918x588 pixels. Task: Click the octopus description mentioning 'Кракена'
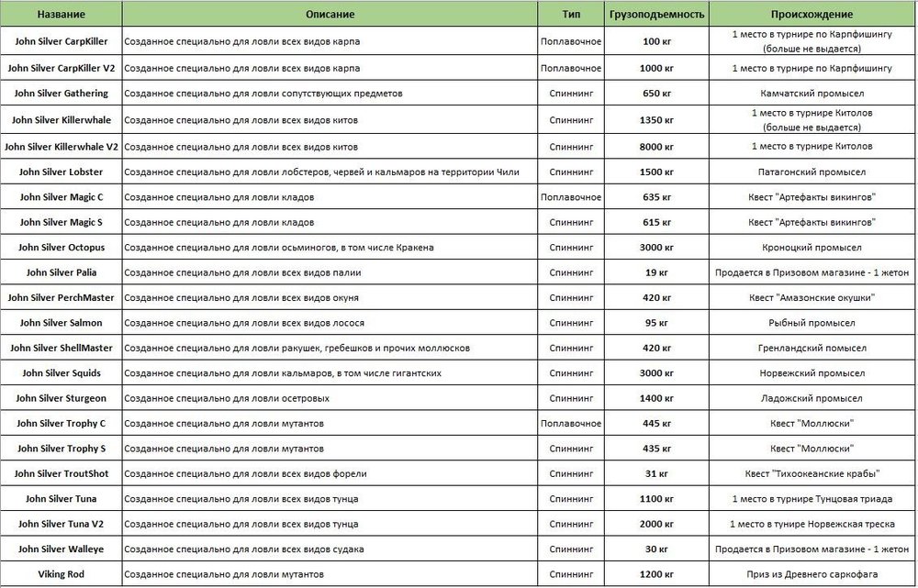point(279,248)
